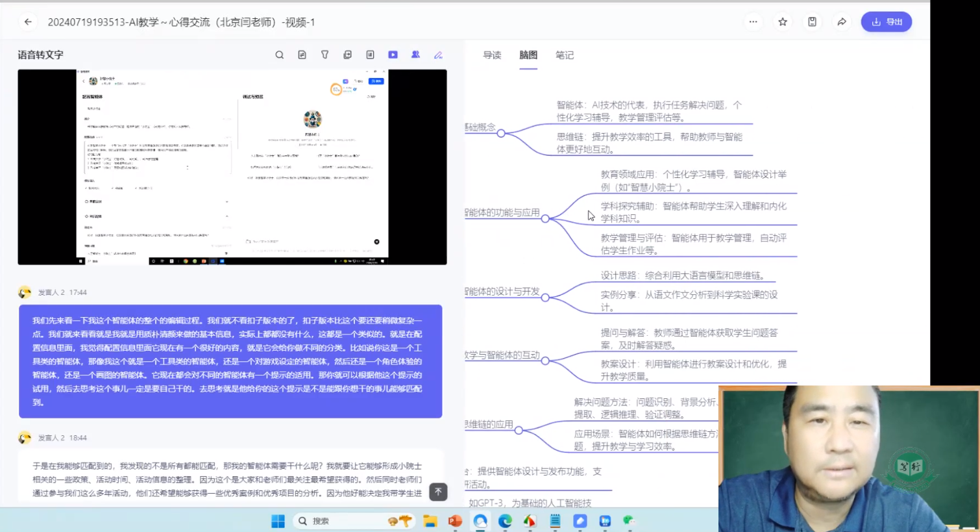Switch to the 笔记 tab
The width and height of the screenshot is (980, 532).
click(x=564, y=55)
